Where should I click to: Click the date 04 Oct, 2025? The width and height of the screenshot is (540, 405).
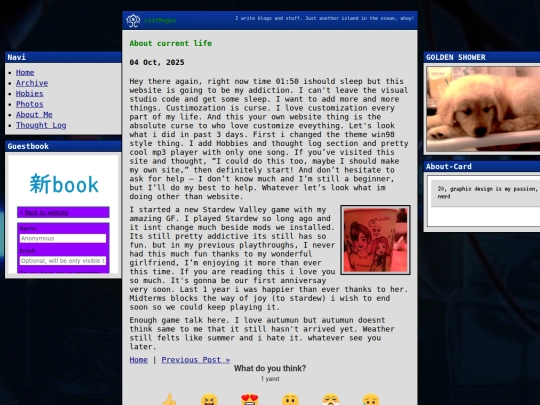point(157,62)
